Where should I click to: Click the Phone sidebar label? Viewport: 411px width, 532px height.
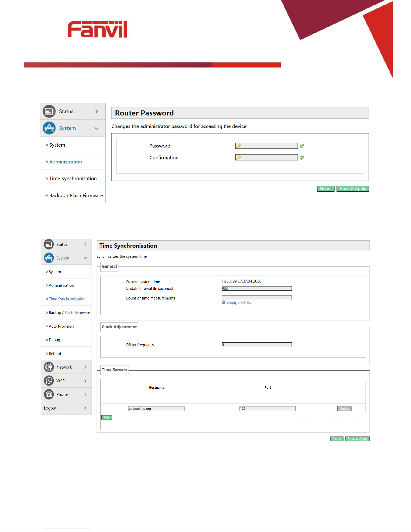click(x=62, y=394)
